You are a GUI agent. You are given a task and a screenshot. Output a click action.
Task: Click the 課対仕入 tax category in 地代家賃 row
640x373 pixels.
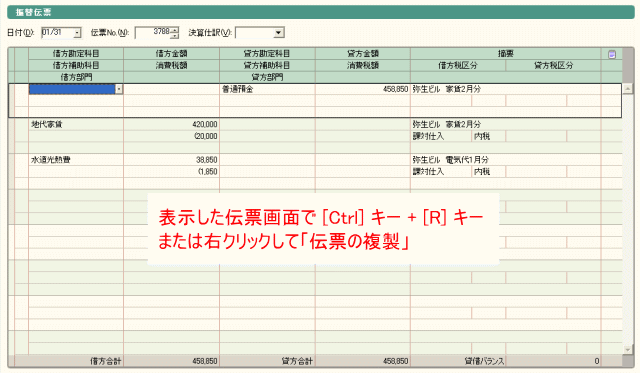[x=441, y=136]
